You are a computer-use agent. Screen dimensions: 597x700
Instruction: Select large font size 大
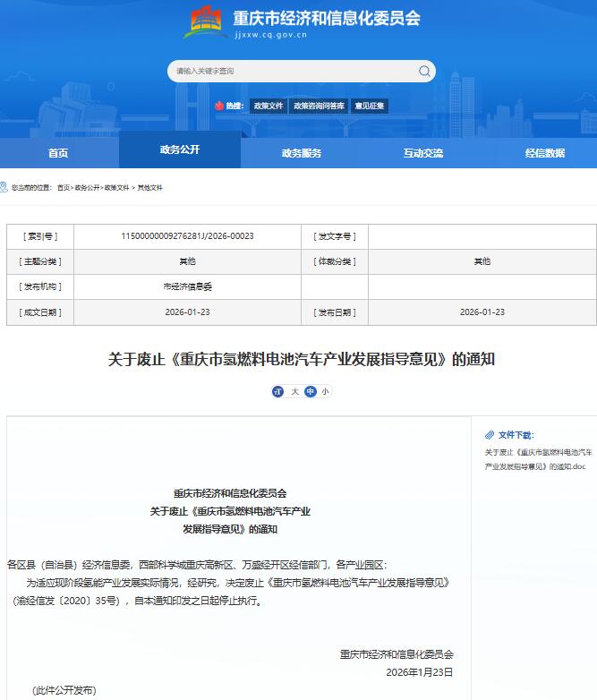pyautogui.click(x=294, y=391)
